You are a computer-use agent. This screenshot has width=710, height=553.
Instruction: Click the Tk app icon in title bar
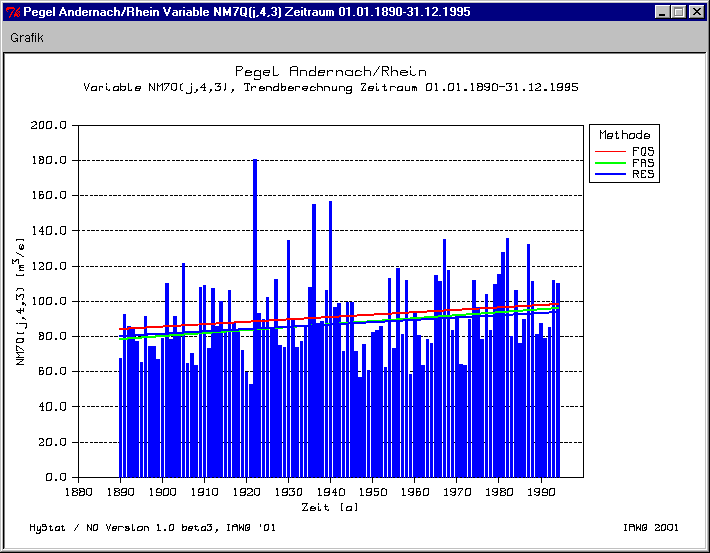click(13, 12)
